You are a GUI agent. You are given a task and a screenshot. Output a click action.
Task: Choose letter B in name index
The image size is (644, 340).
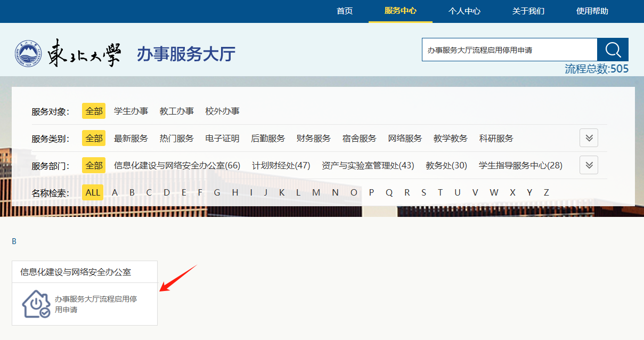132,192
